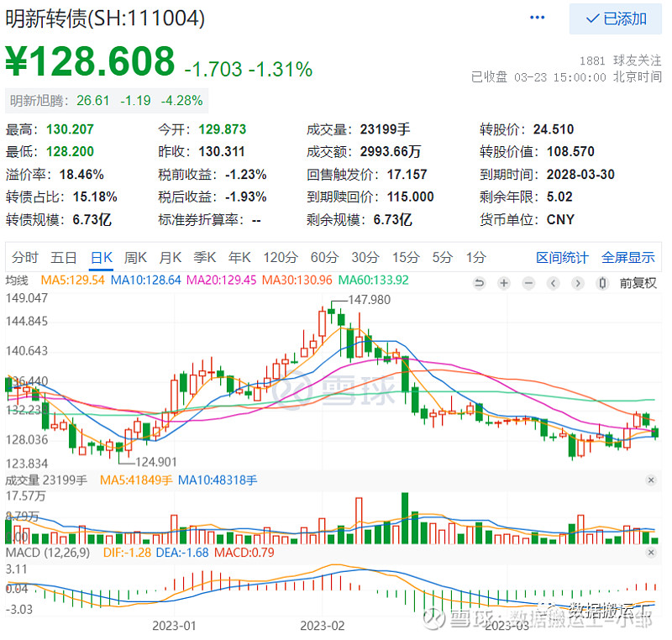Screen dimensions: 672x640
Task: Switch to the 5分 chart
Action: pyautogui.click(x=443, y=258)
